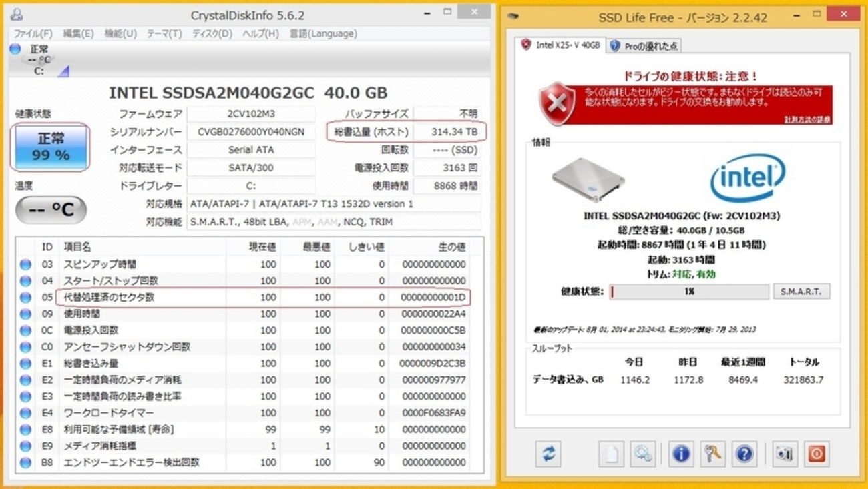868x489 pixels.
Task: Open the ディスク(D) menu
Action: 212,33
